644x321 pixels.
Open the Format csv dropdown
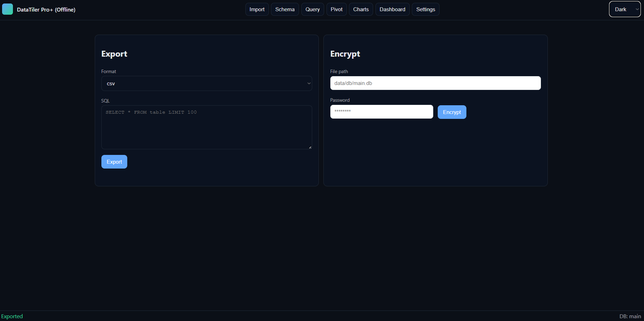tap(207, 84)
